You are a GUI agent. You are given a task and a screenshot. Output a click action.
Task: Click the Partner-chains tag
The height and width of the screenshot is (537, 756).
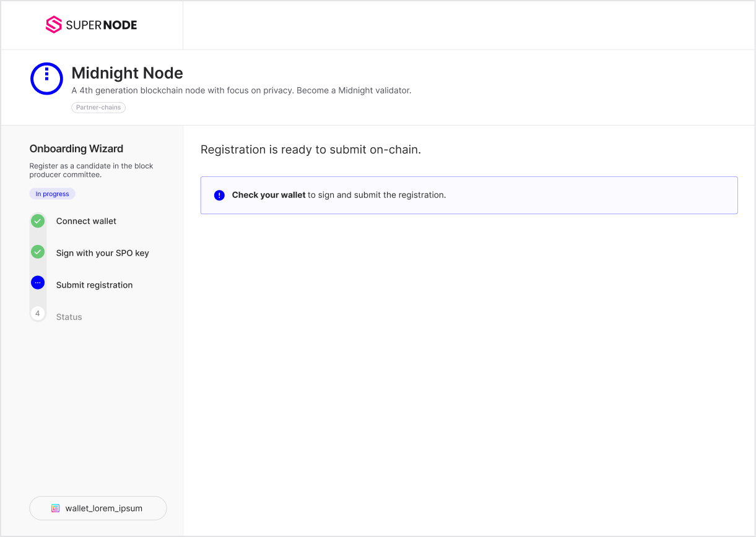(98, 108)
